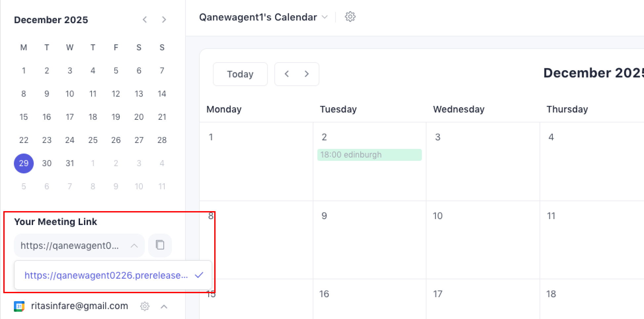This screenshot has width=644, height=319.
Task: Click the day 9 cell in main calendar
Action: click(x=369, y=242)
